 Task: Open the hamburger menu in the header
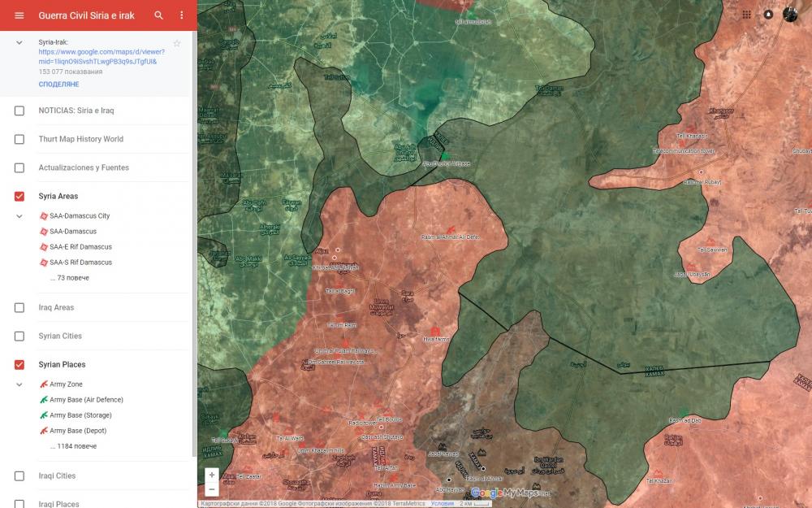19,15
